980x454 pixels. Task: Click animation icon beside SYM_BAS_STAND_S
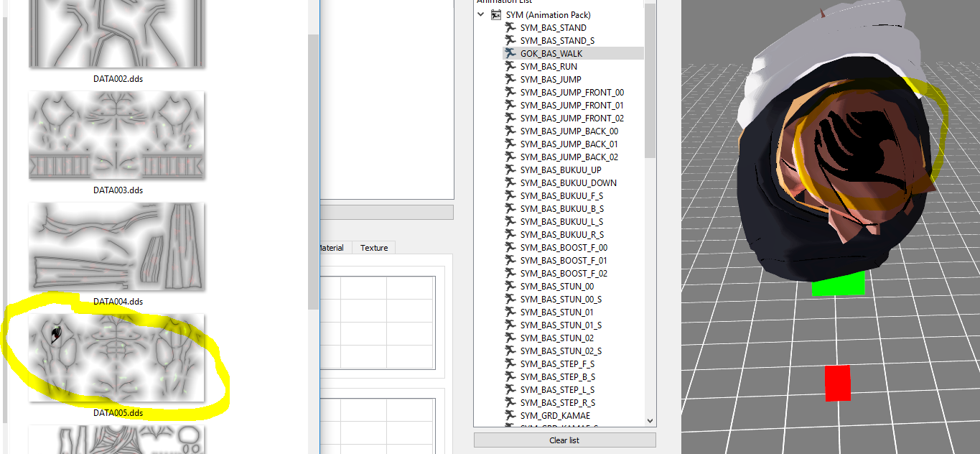pos(511,40)
